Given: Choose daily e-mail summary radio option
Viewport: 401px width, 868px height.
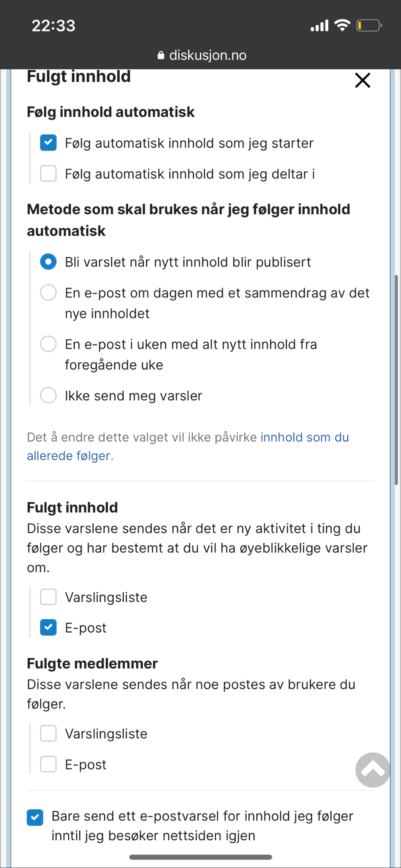Looking at the screenshot, I should point(48,293).
